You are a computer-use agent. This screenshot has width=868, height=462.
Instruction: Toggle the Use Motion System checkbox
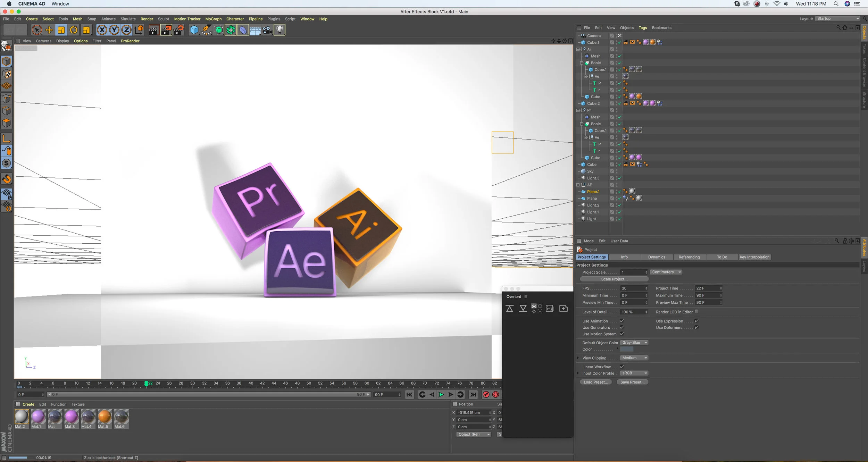622,334
